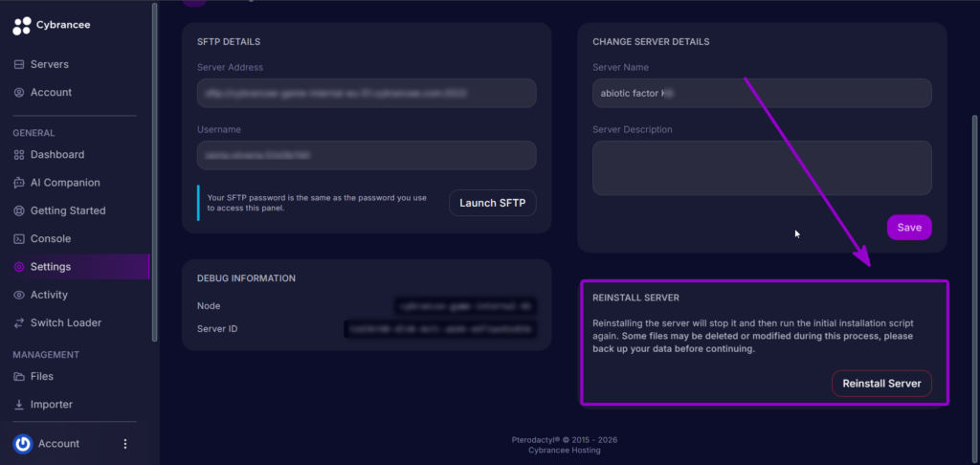Click the "Cybrancee Hosting" footer text
The width and height of the screenshot is (980, 465).
click(565, 450)
